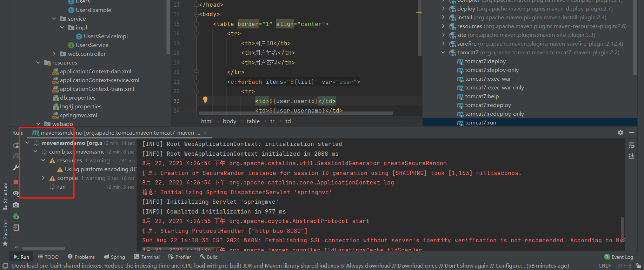Collapse the com.bjsxt:mavenssm node

[35, 151]
